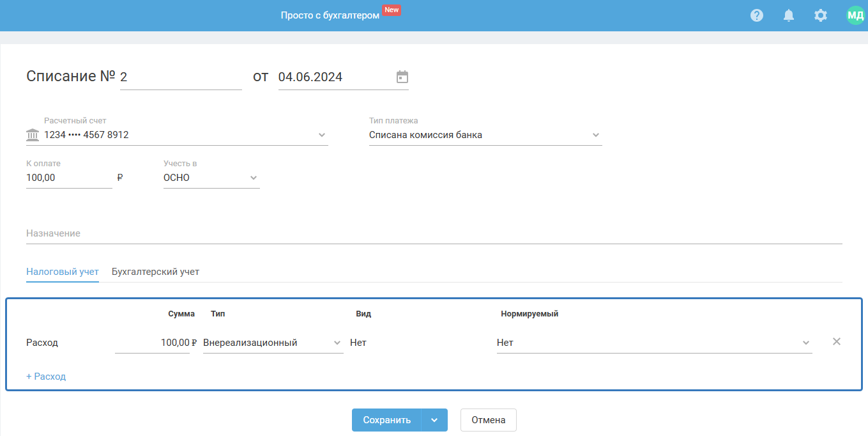Add an expense with + Расход
868x436 pixels.
[x=46, y=377]
